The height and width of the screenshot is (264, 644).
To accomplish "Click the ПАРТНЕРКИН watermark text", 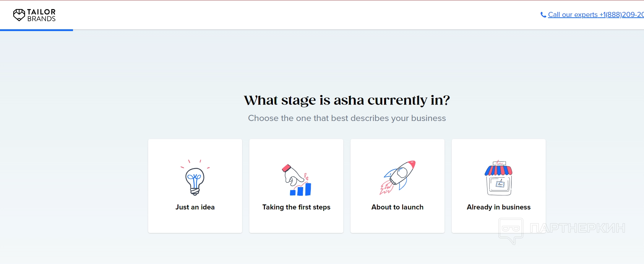I will pos(577,228).
